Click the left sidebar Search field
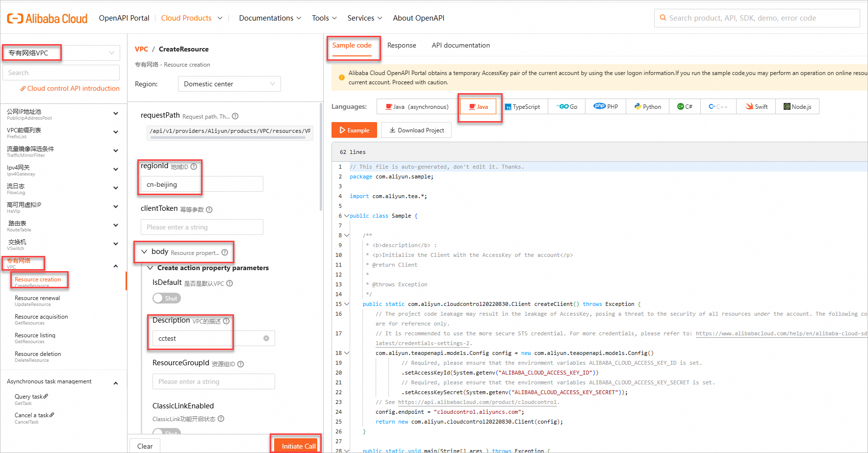 click(61, 73)
